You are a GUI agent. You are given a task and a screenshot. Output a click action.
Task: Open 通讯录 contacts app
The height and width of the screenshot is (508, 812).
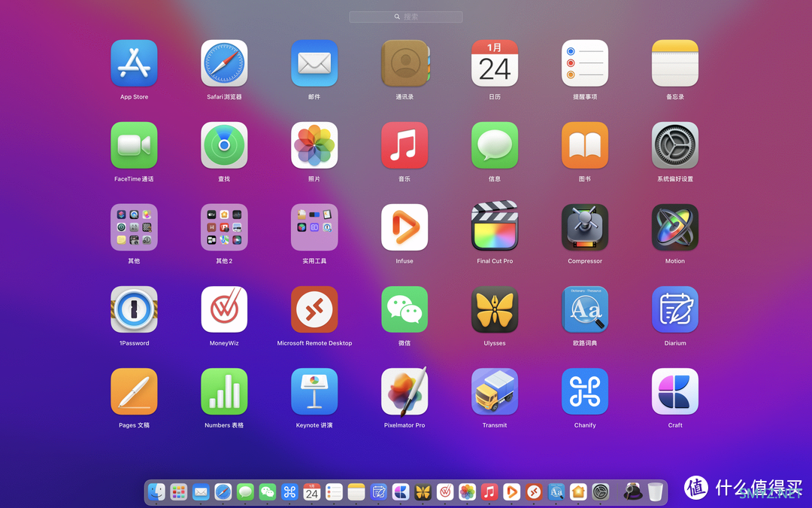click(405, 63)
